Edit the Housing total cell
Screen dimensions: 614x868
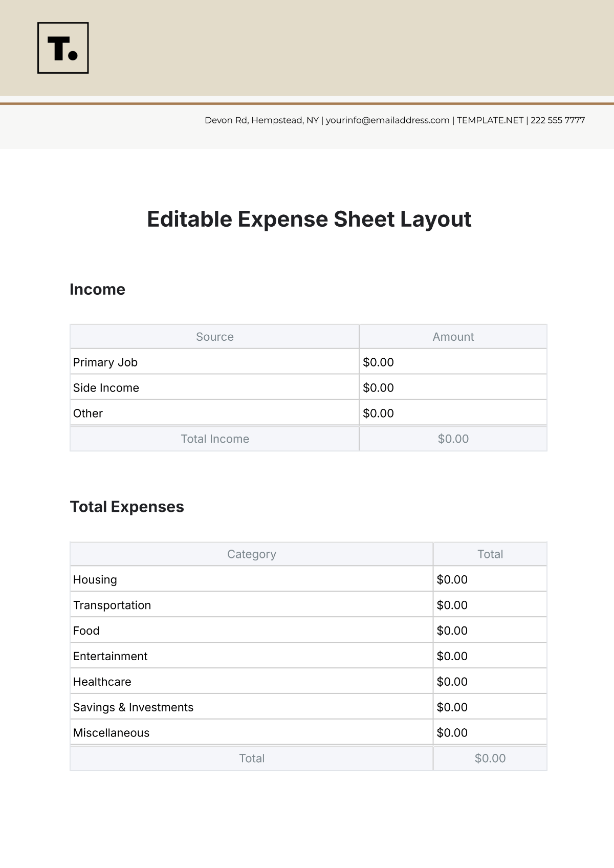490,580
